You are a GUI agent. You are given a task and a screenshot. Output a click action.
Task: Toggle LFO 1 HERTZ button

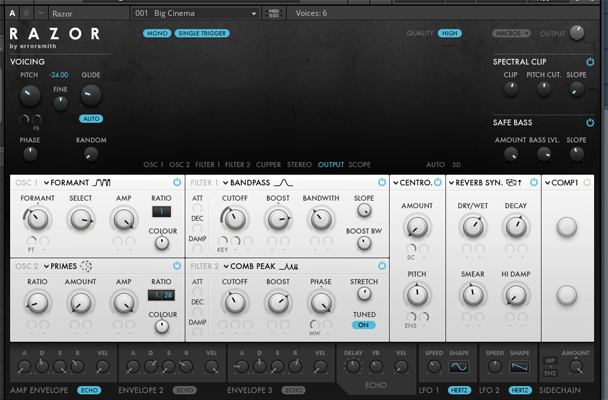pyautogui.click(x=459, y=390)
